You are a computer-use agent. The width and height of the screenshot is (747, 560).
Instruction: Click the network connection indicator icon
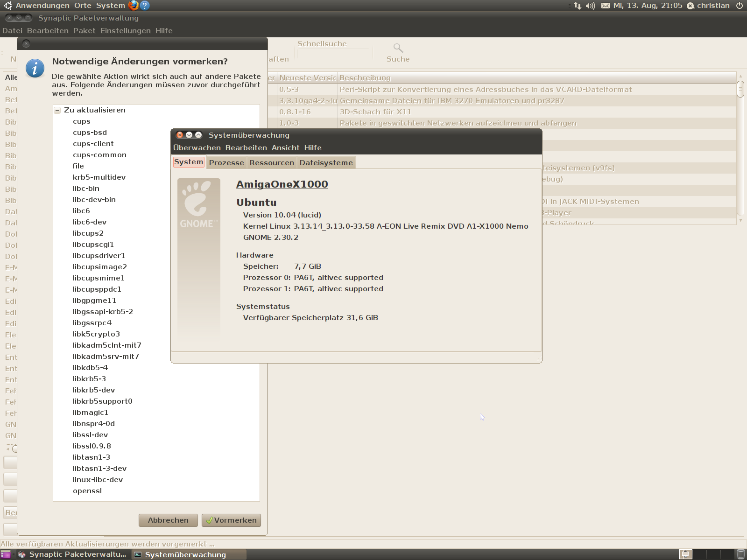tap(578, 6)
